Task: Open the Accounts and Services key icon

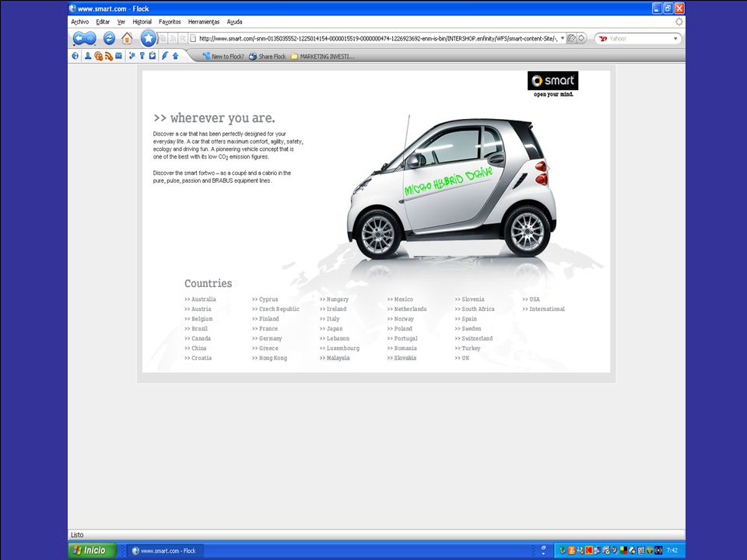Action: (x=142, y=56)
